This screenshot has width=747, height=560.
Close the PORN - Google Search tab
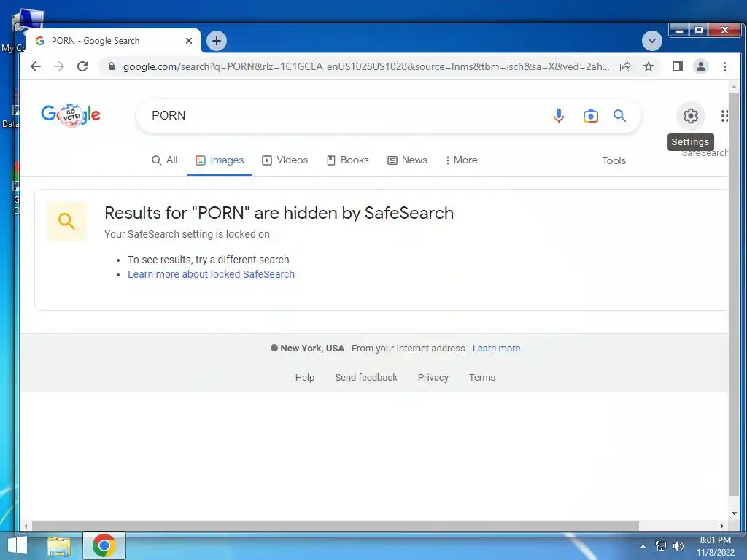tap(189, 41)
